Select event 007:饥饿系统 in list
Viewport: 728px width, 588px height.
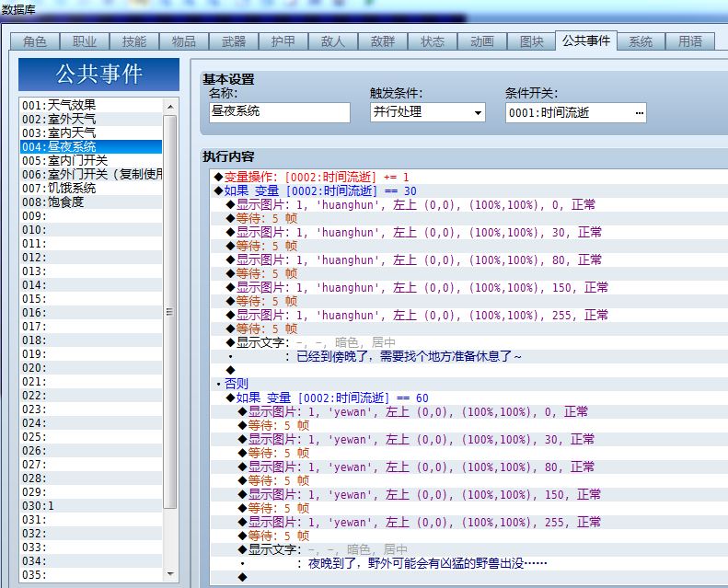tap(91, 189)
